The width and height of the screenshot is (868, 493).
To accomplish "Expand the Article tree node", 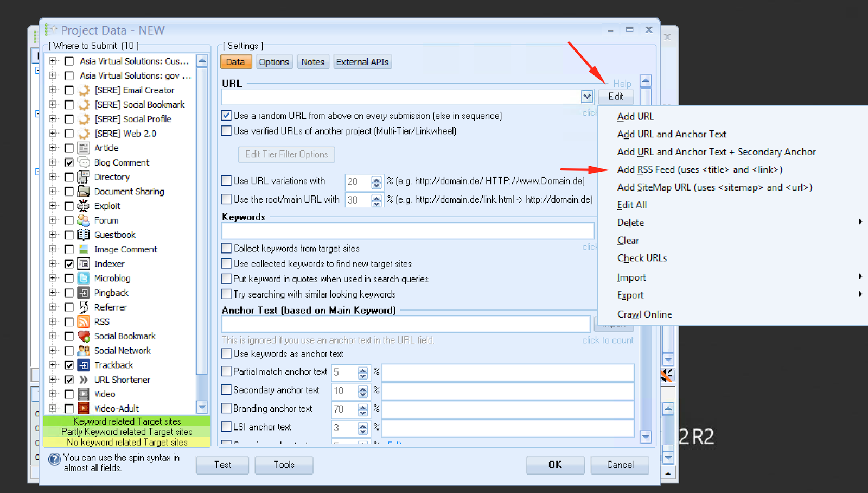I will click(53, 148).
